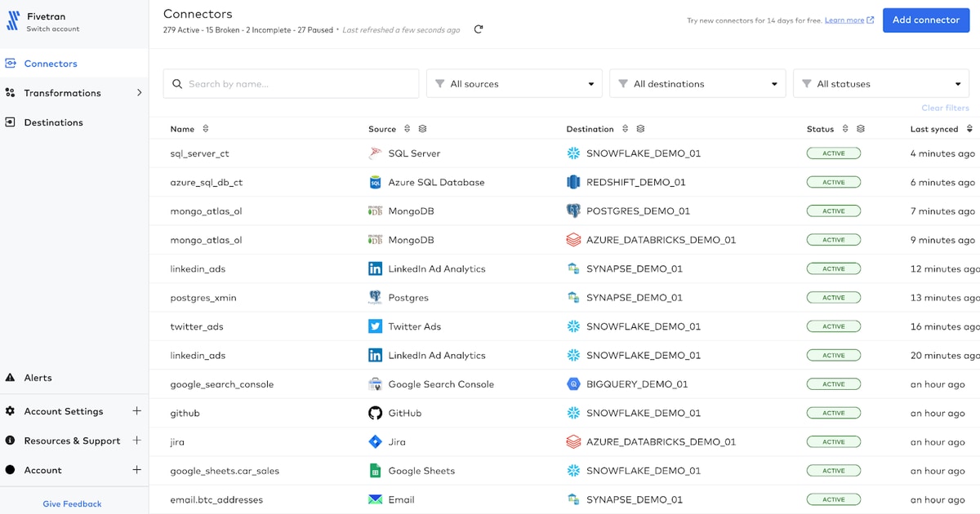Image resolution: width=980 pixels, height=514 pixels.
Task: Click the GitHub octocat icon
Action: coord(375,413)
